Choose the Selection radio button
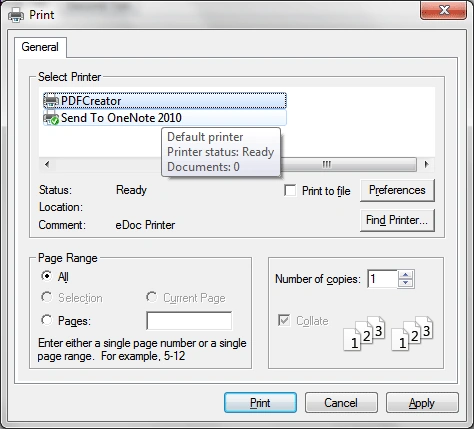Viewport: 474px width, 429px height. click(x=47, y=297)
